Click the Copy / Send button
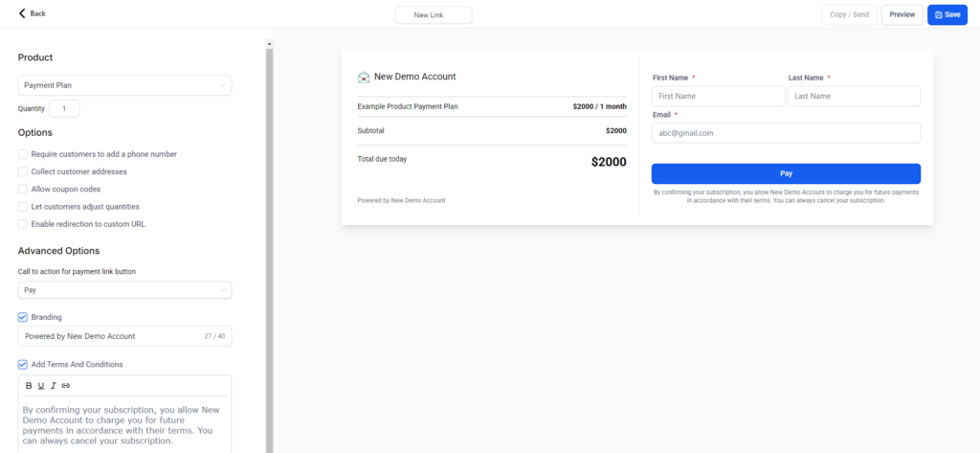Screen dimensions: 980x453 (850, 14)
